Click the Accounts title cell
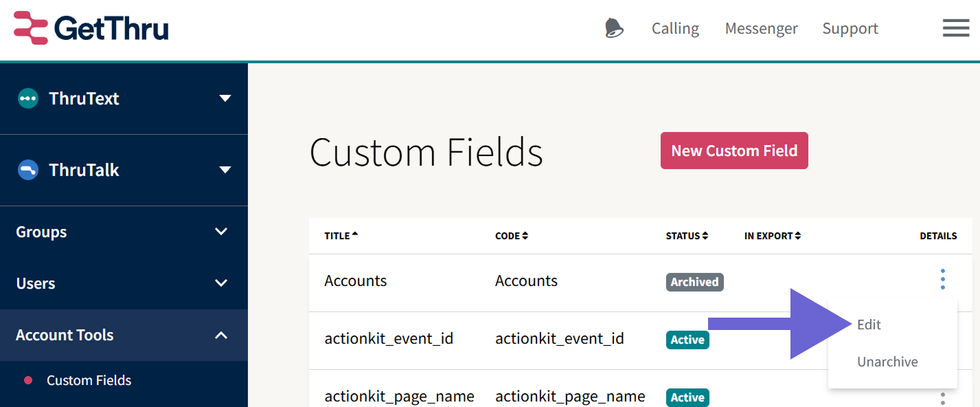Image resolution: width=980 pixels, height=407 pixels. click(356, 280)
